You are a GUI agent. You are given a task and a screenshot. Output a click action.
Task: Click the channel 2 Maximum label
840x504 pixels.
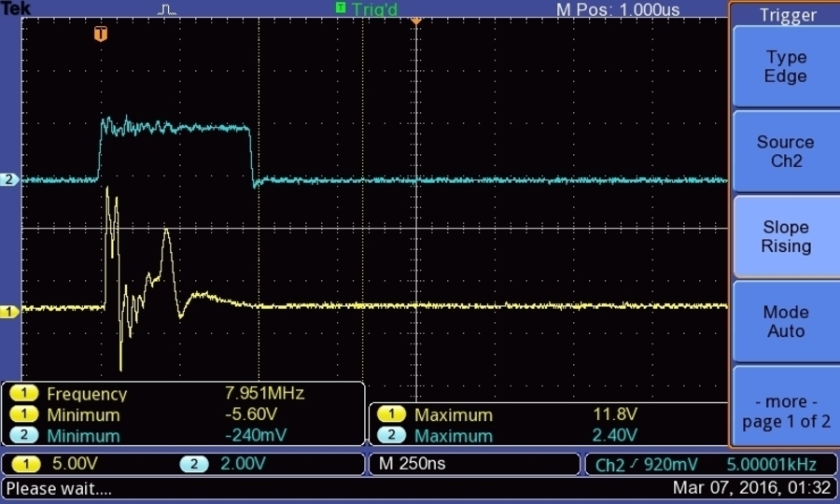pos(454,436)
